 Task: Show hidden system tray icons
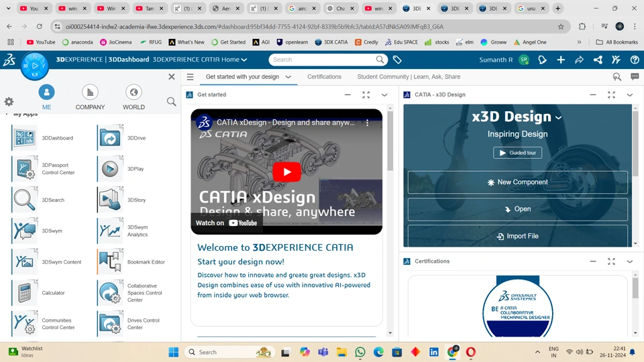point(537,352)
